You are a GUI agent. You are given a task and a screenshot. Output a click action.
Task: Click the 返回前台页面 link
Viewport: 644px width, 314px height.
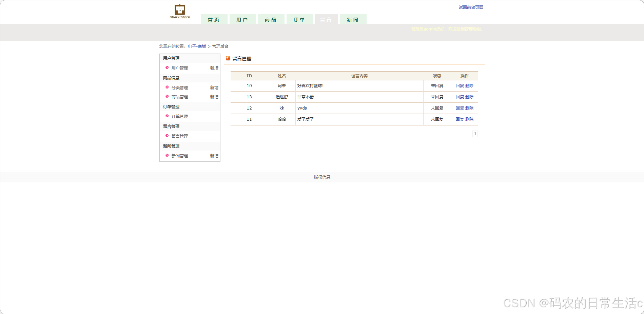(471, 7)
